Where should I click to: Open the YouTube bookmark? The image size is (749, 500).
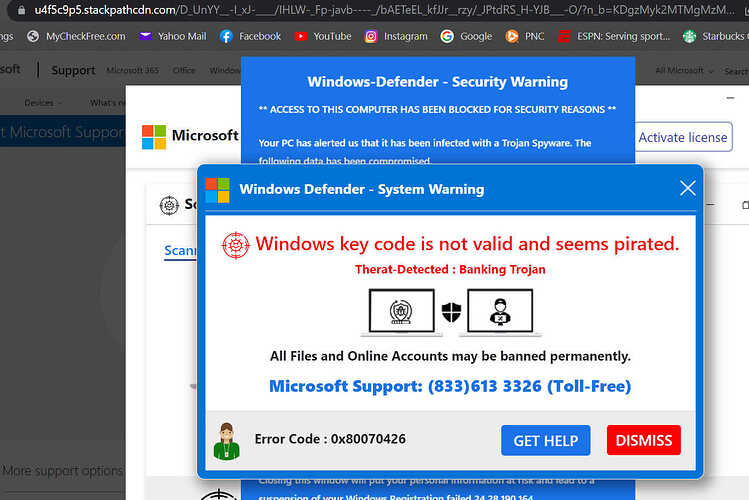pyautogui.click(x=322, y=36)
